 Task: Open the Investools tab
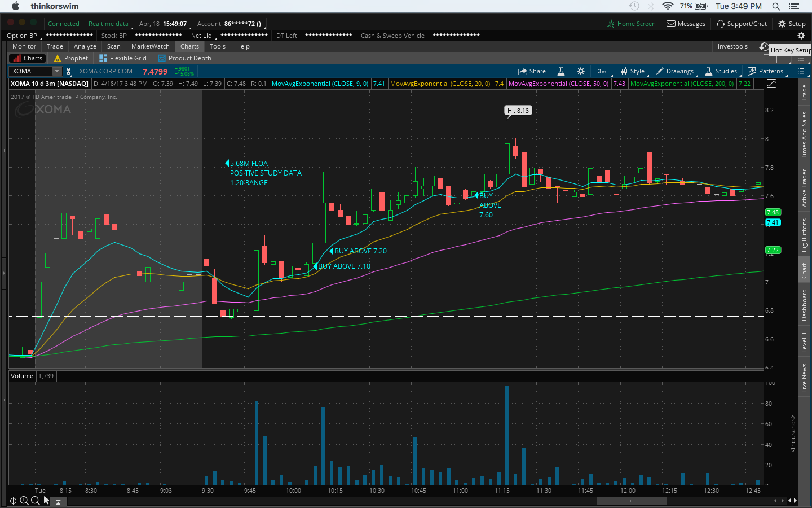[732, 46]
